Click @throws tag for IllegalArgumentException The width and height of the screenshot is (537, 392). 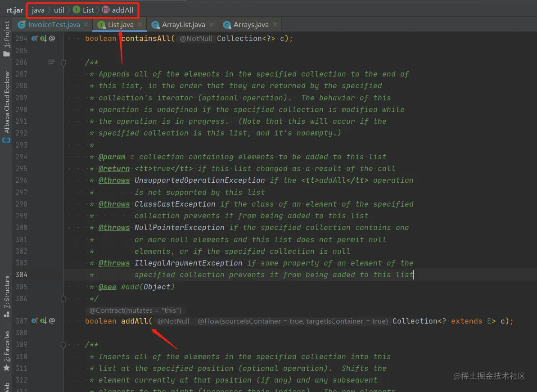114,263
